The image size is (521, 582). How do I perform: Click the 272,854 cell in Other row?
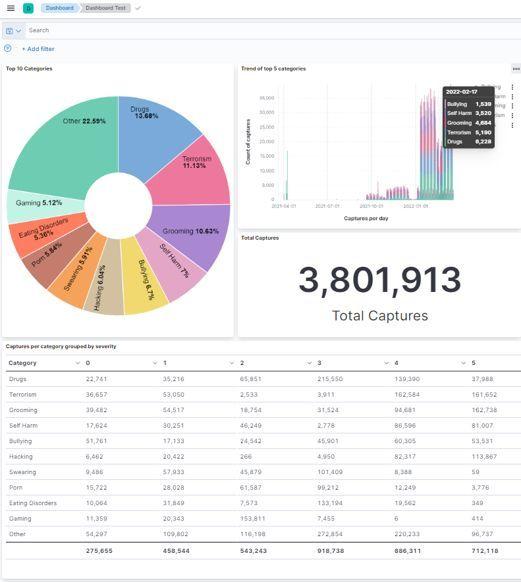point(330,534)
